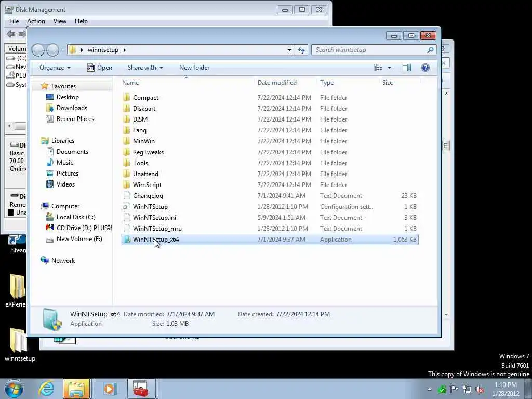The image size is (532, 399).
Task: Open the Organize dropdown menu
Action: [55, 68]
